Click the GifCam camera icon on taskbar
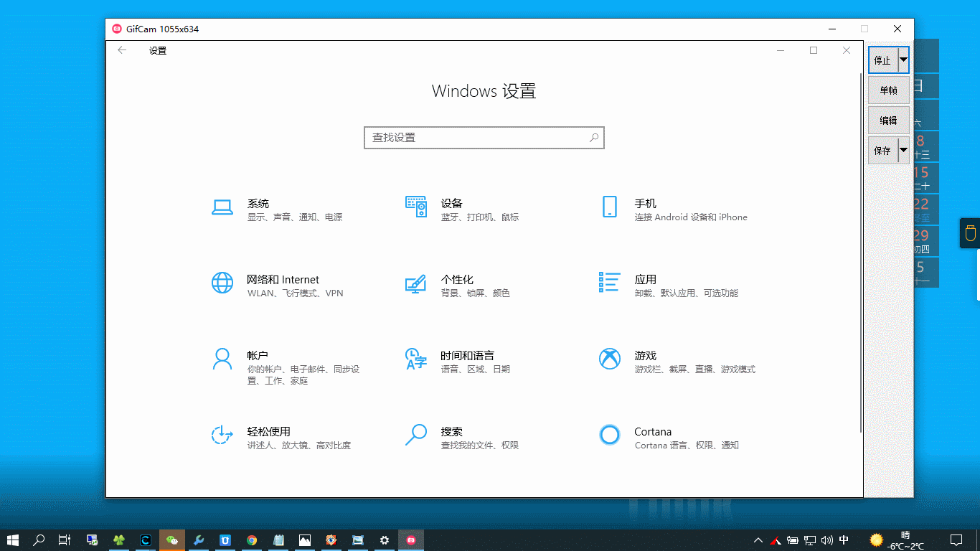 click(x=411, y=540)
